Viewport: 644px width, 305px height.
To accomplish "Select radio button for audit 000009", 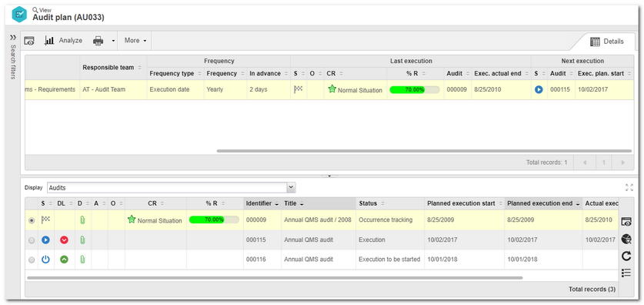I will pyautogui.click(x=32, y=220).
